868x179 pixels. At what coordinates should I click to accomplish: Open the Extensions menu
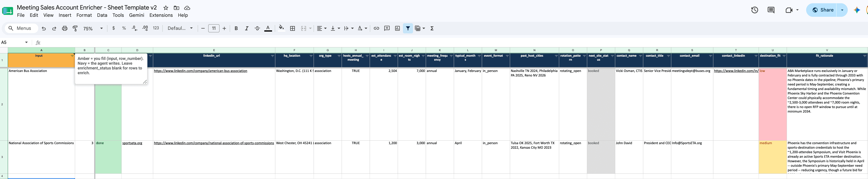(x=161, y=15)
